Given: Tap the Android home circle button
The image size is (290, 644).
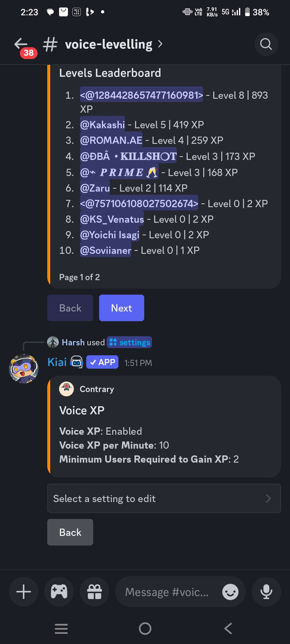Looking at the screenshot, I should tap(145, 628).
